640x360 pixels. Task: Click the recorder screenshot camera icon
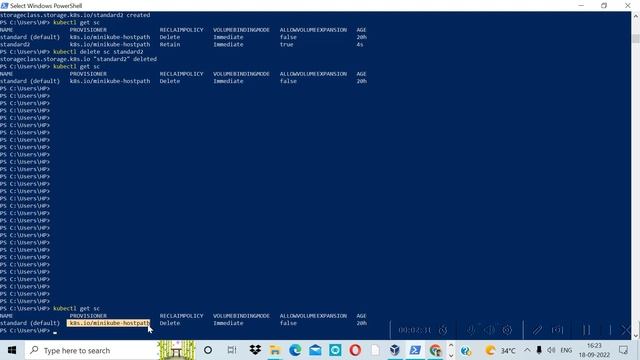(558, 330)
